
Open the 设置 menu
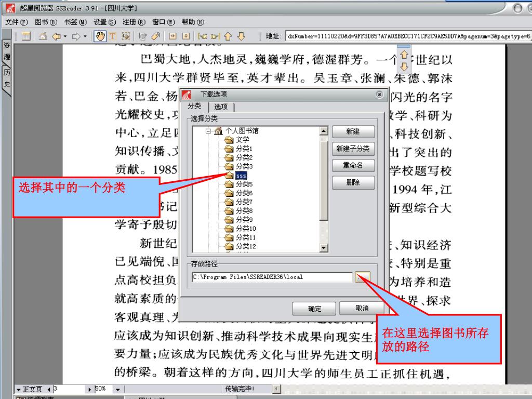(104, 22)
